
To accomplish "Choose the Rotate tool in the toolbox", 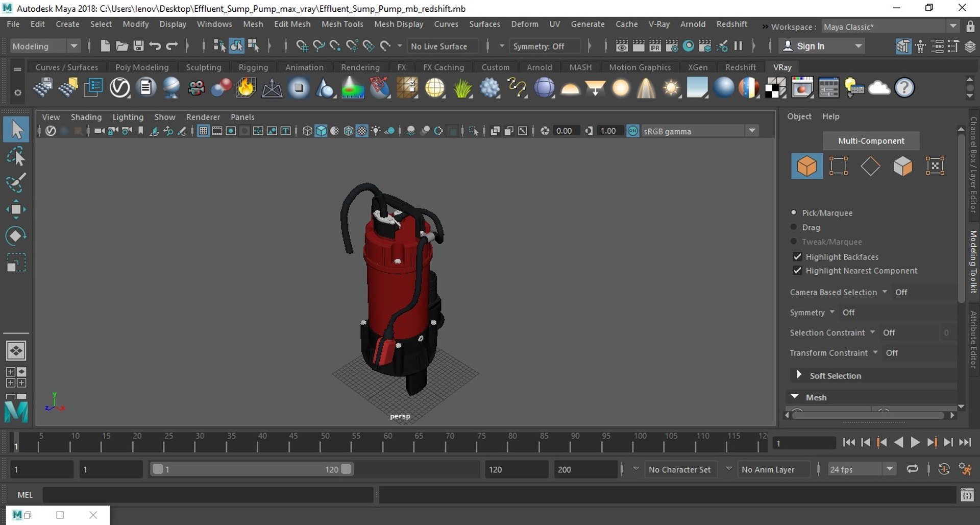I will [x=16, y=236].
